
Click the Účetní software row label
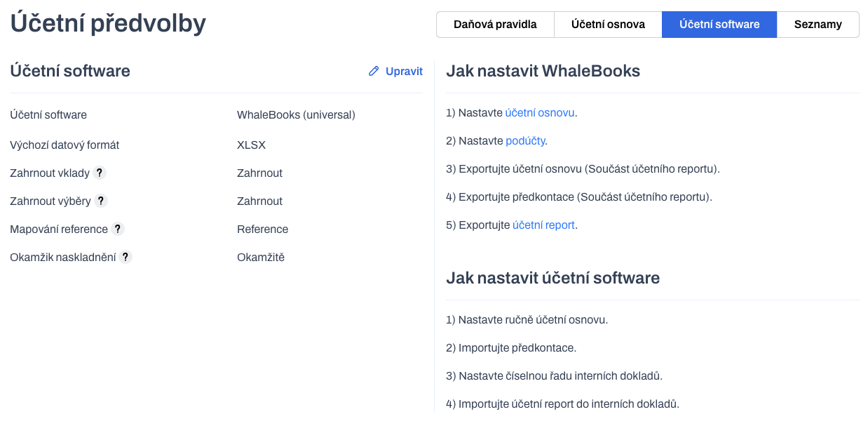pyautogui.click(x=48, y=114)
